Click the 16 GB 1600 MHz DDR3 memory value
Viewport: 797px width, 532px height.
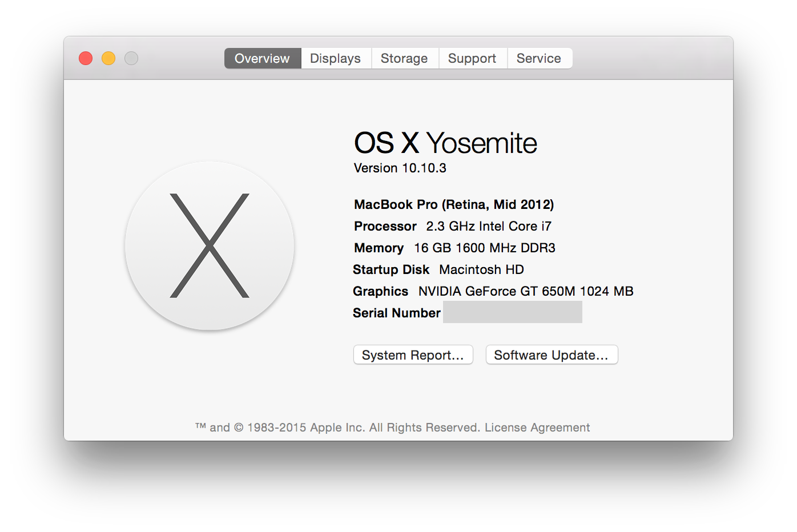(485, 248)
